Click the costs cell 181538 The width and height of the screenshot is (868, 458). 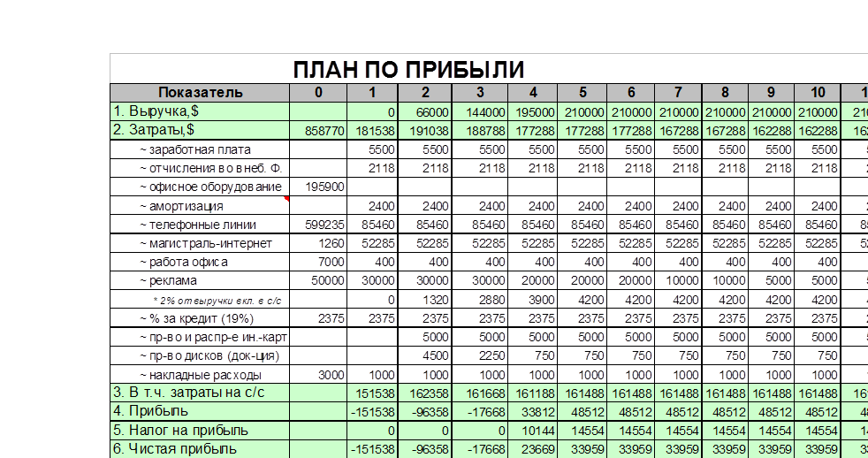(x=372, y=131)
